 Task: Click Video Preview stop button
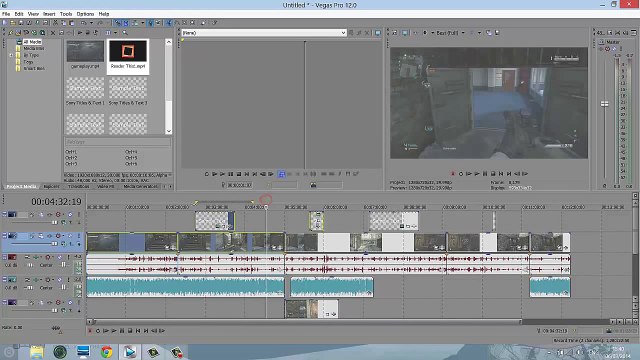[493, 174]
